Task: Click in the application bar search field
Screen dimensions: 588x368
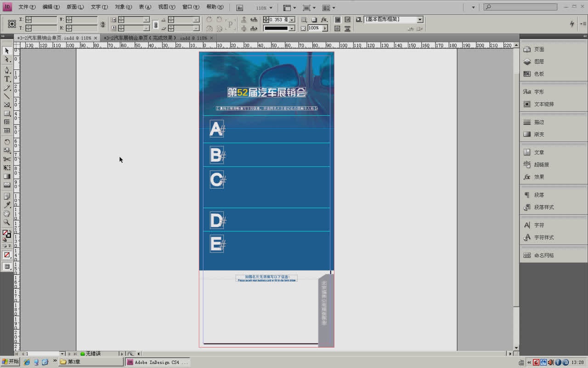Action: (x=520, y=7)
